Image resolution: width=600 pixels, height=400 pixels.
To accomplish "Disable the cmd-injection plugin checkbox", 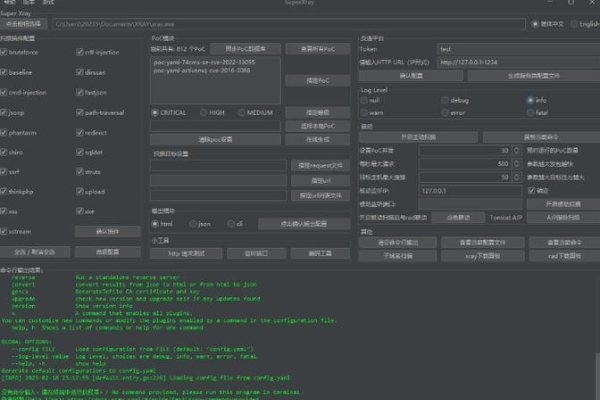I will 3,93.
